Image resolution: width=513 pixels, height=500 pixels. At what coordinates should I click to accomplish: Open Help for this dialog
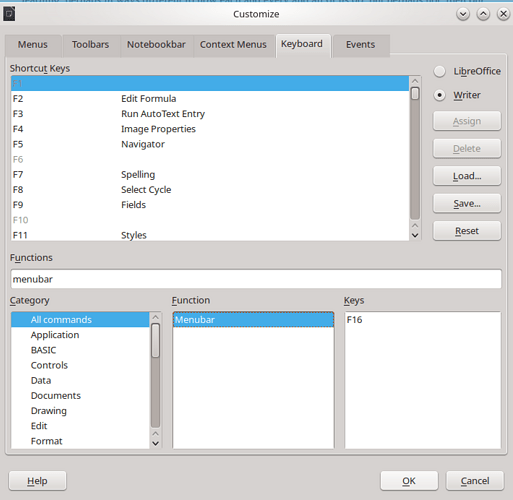pos(37,481)
